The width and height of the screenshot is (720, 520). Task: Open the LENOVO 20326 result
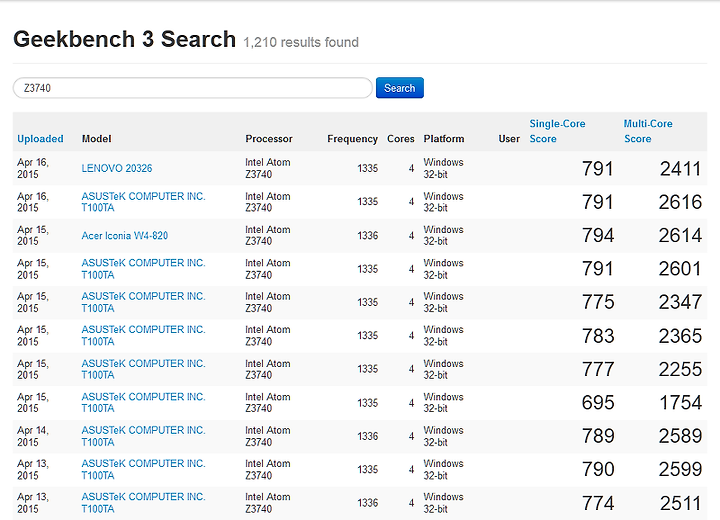(x=117, y=168)
